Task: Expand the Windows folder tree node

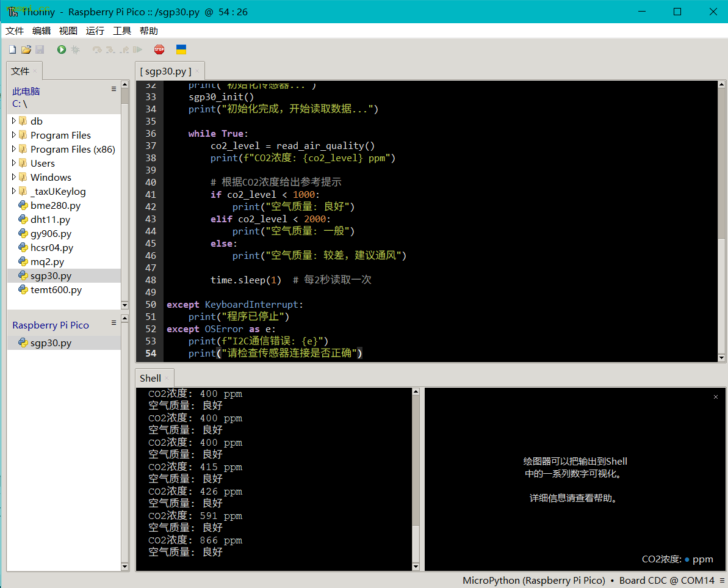Action: click(x=14, y=177)
